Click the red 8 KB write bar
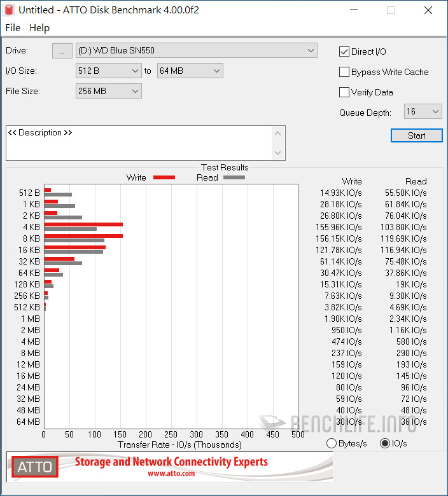The height and width of the screenshot is (496, 448). pyautogui.click(x=83, y=236)
